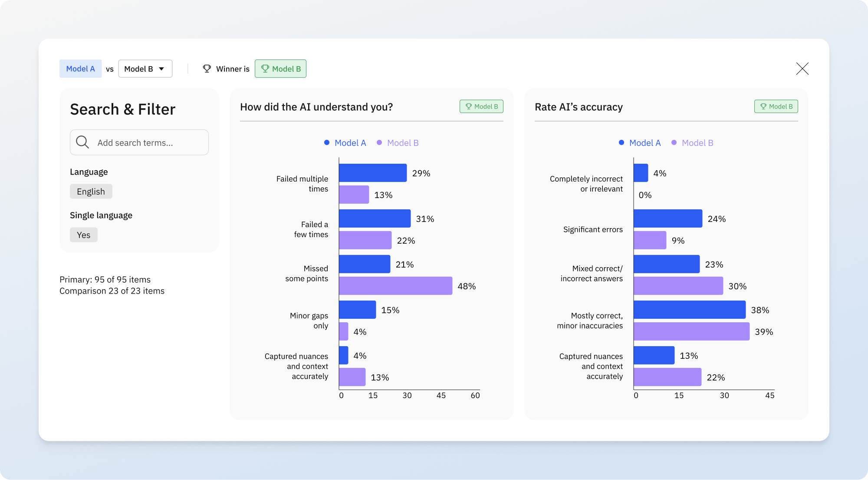Click the 48% Missed some points bar
This screenshot has height=480, width=868.
coord(395,286)
